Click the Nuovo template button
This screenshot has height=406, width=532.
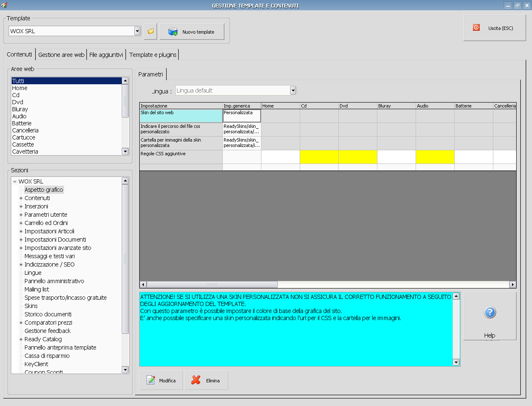pos(192,32)
